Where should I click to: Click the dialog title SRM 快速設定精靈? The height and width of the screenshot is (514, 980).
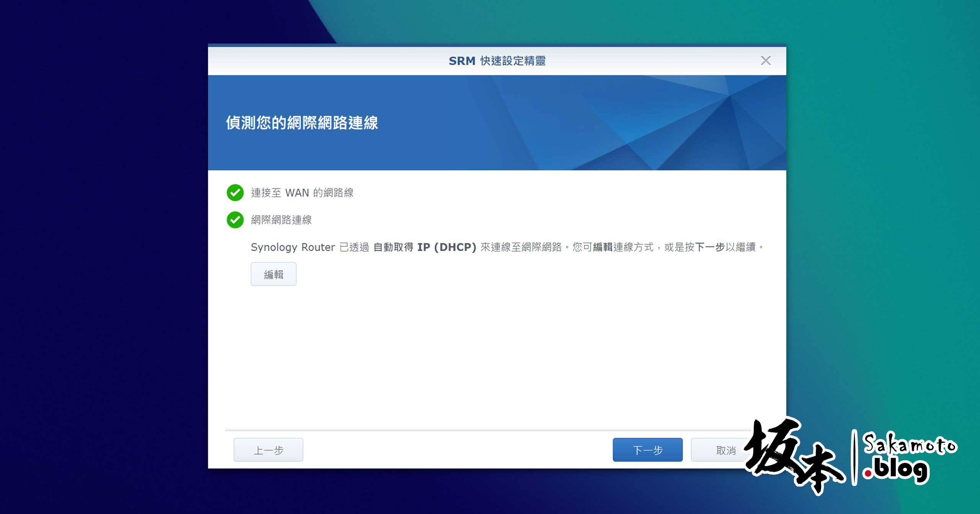click(x=497, y=61)
